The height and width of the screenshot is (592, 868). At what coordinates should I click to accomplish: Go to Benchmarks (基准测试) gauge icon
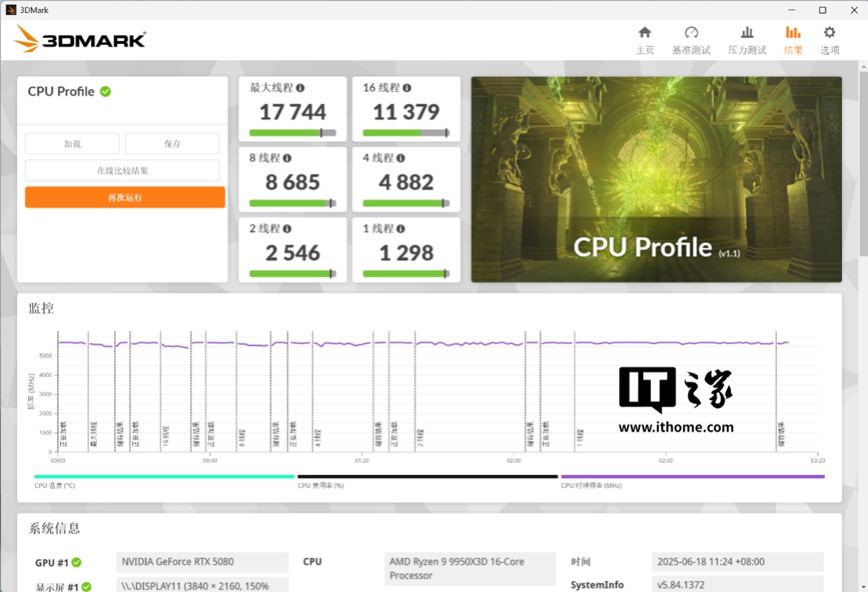[691, 33]
